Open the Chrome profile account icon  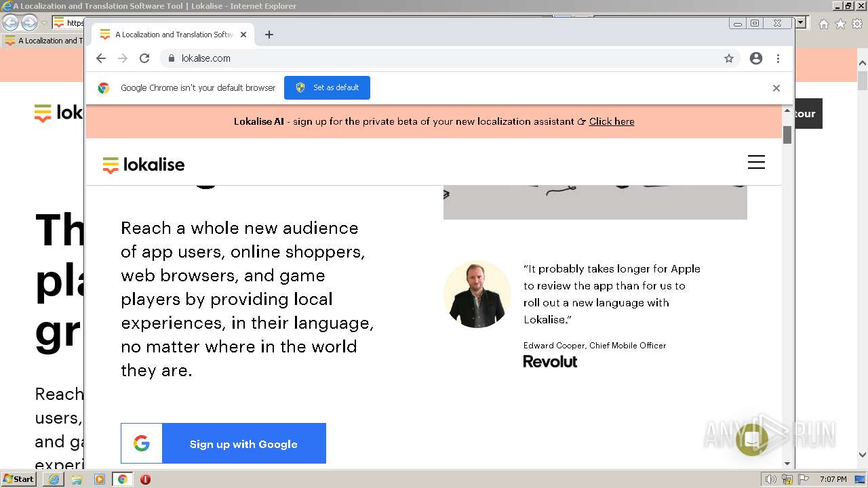coord(756,58)
